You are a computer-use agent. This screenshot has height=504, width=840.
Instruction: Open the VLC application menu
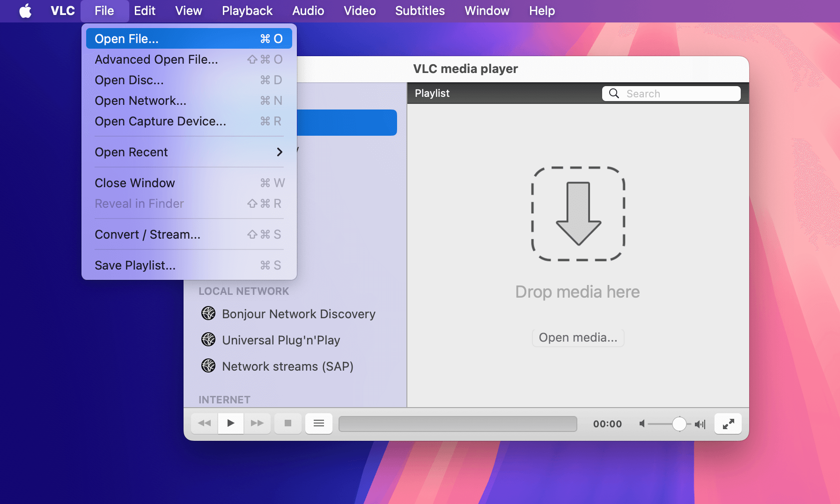(x=62, y=11)
